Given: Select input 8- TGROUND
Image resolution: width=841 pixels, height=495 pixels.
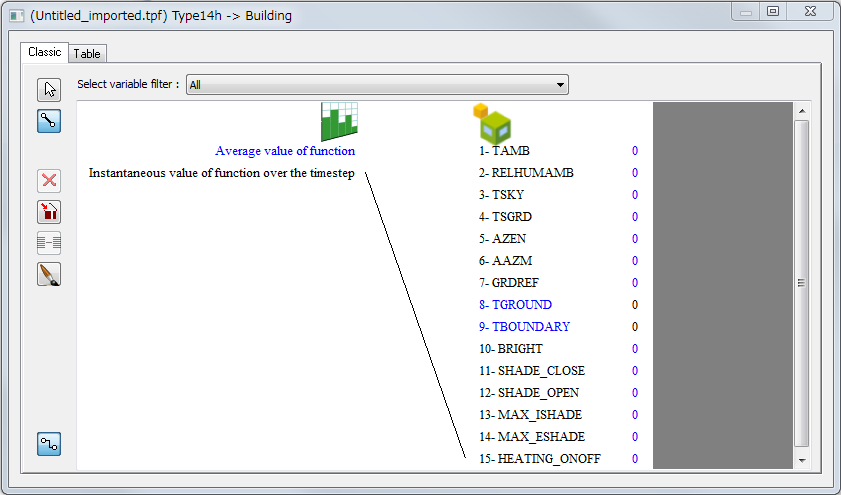Looking at the screenshot, I should [x=515, y=305].
